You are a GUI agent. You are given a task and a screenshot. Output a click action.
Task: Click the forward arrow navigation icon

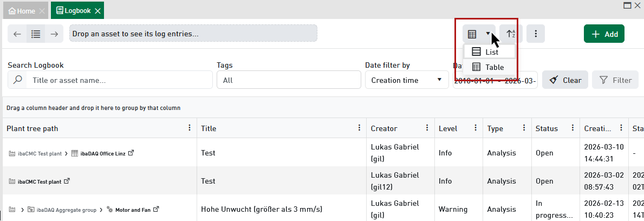[54, 34]
